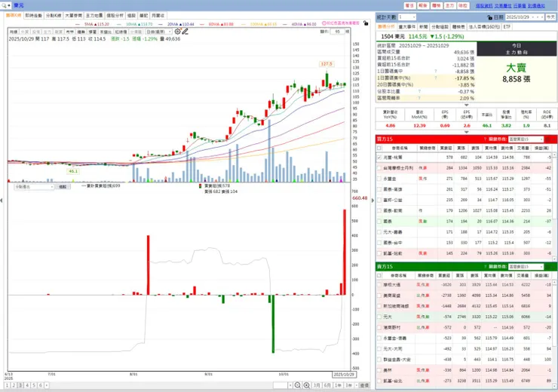Click the 20MA legend color line
This screenshot has width=558, height=392.
(x=162, y=24)
